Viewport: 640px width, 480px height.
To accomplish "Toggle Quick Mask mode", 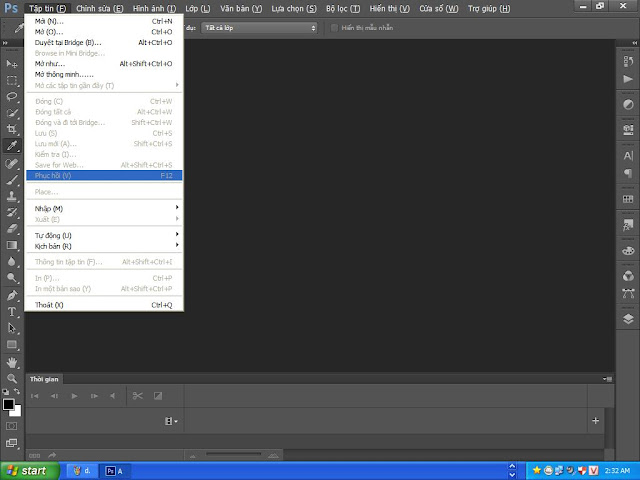I will coord(11,426).
